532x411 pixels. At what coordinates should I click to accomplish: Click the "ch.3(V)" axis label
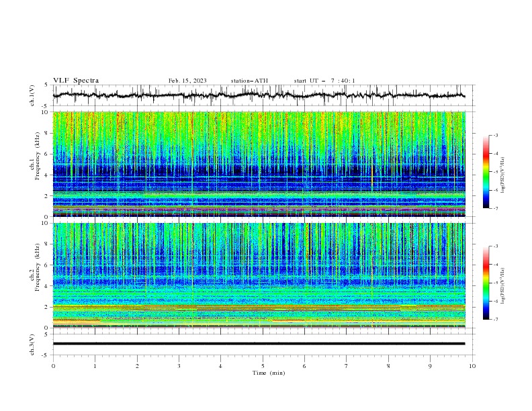pos(32,345)
